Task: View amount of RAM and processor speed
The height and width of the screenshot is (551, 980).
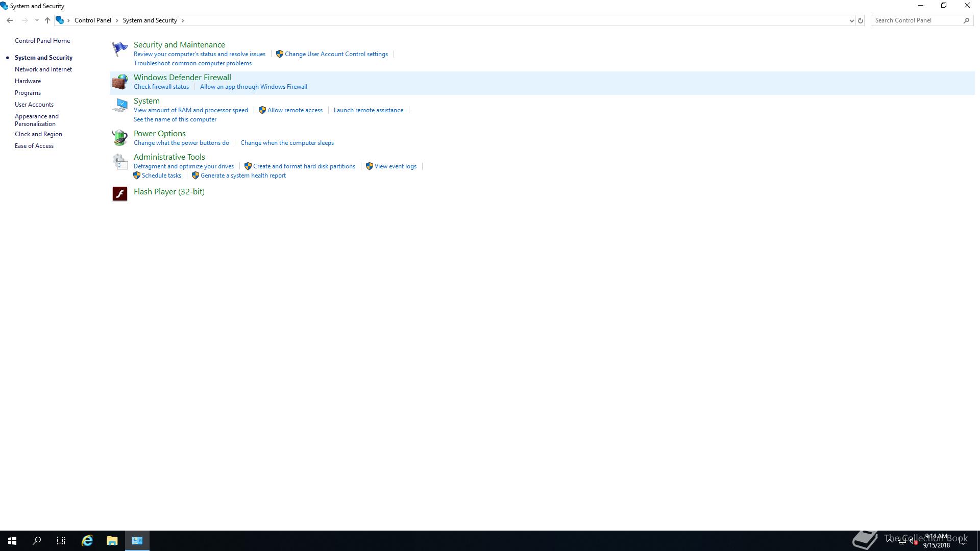Action: click(191, 110)
